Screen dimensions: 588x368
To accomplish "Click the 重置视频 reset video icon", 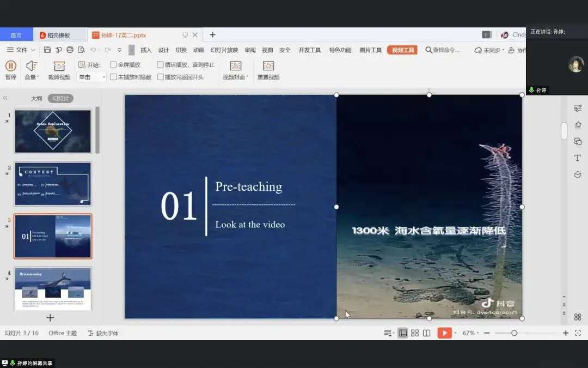I will pyautogui.click(x=268, y=66).
